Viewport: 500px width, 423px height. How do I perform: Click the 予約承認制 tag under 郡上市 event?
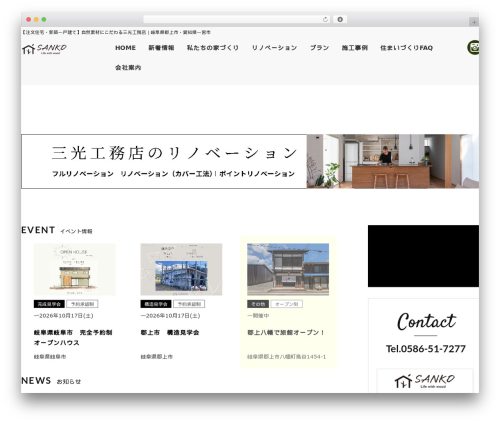click(189, 304)
